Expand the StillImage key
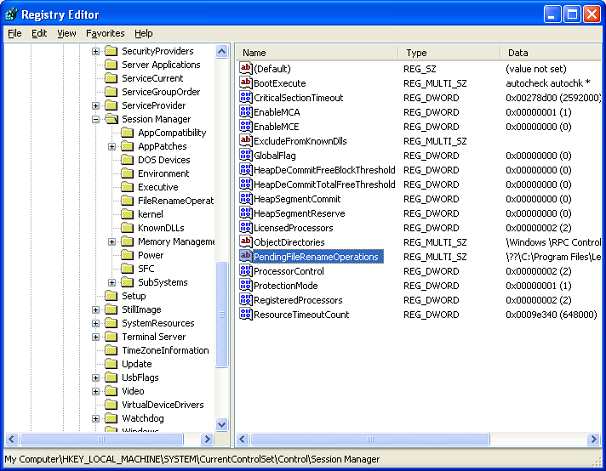 96,309
